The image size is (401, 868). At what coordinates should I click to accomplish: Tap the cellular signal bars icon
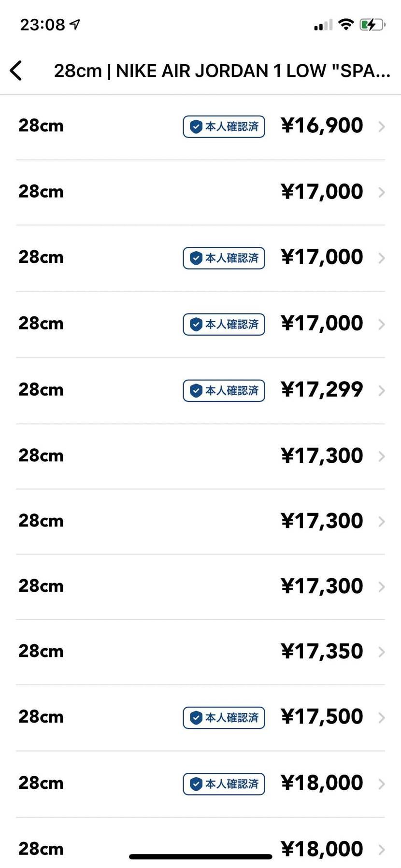click(323, 25)
